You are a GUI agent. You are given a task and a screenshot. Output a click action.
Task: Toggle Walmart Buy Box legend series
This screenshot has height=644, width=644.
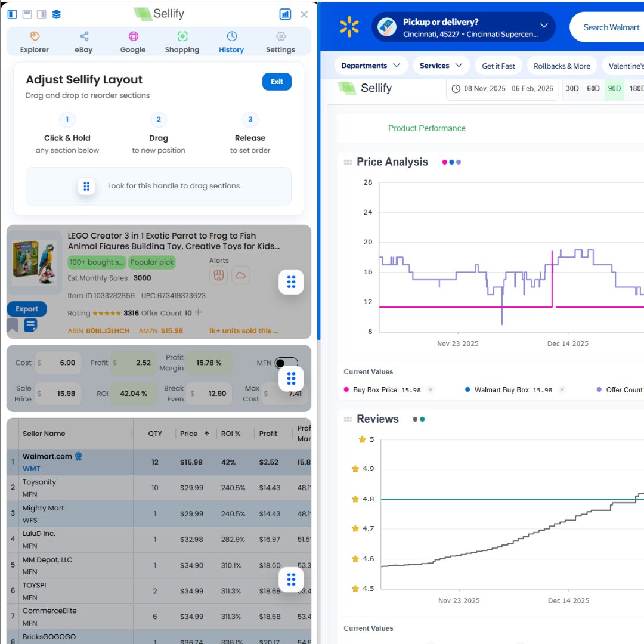click(x=509, y=390)
